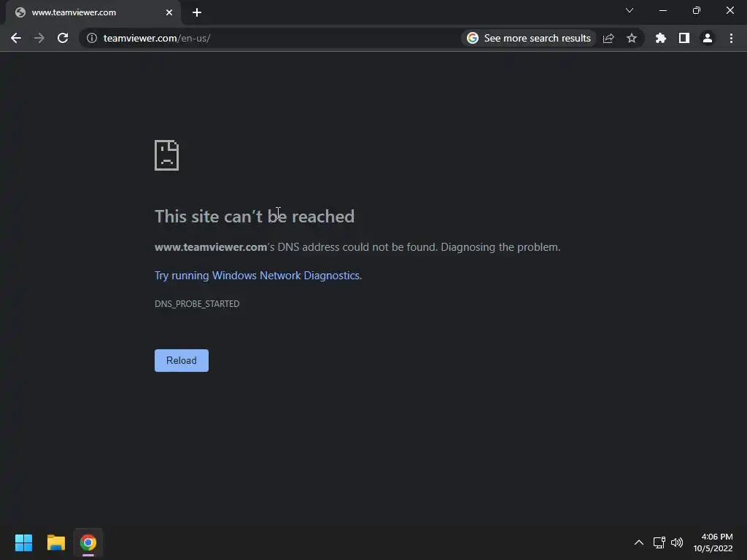Click the Chrome icon in the taskbar
747x560 pixels.
coord(88,542)
